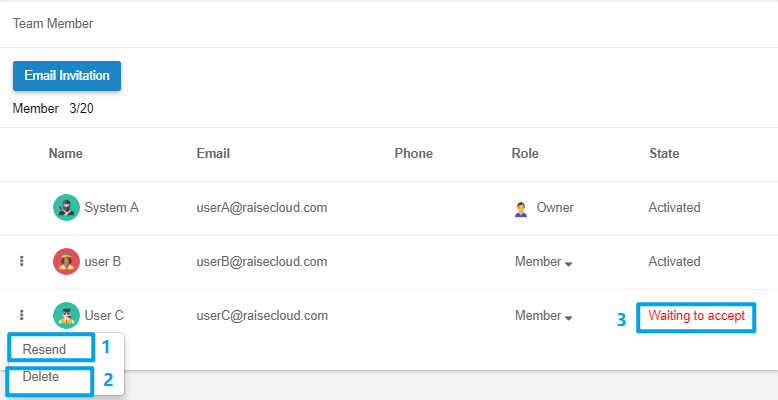778x400 pixels.
Task: Click the Role column header
Action: pos(525,154)
